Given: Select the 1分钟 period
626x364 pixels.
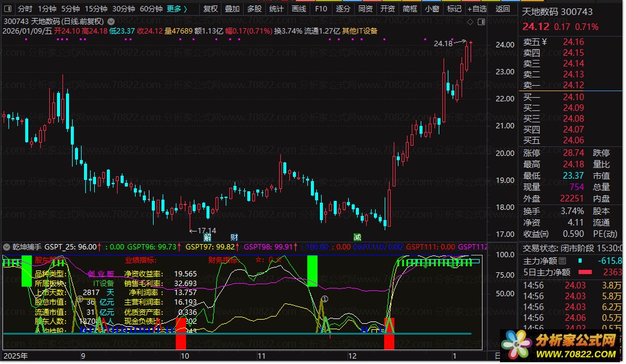Looking at the screenshot, I should [47, 8].
